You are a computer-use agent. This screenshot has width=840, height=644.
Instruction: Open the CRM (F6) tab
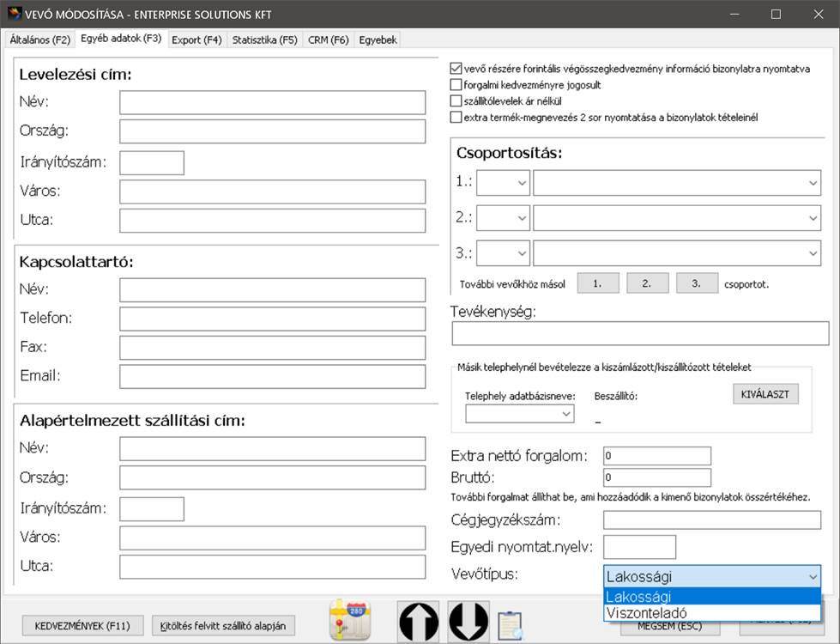tap(328, 39)
